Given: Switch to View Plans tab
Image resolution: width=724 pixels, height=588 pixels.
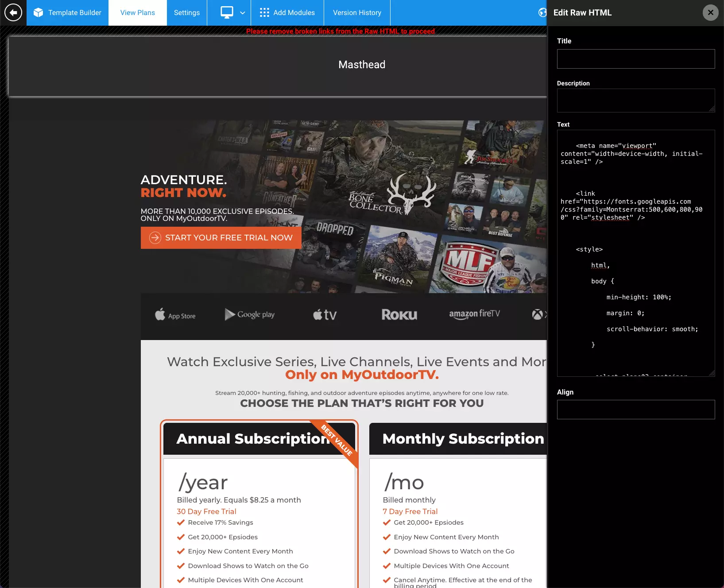Looking at the screenshot, I should 138,12.
